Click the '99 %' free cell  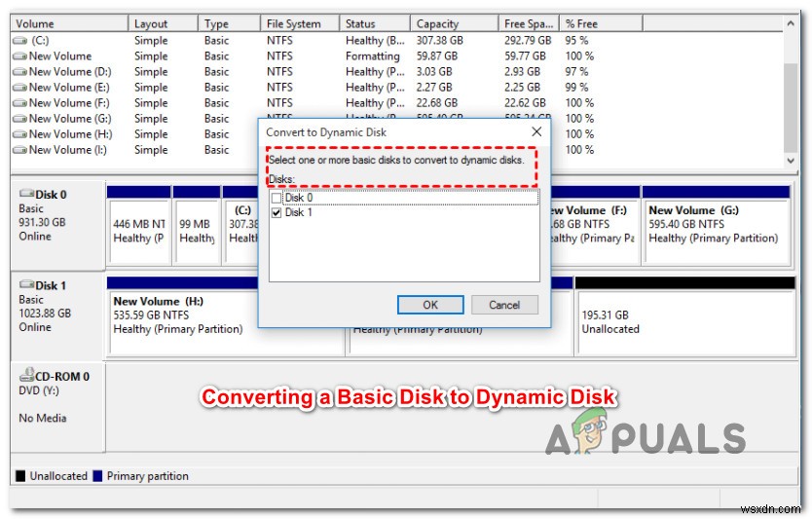(x=577, y=87)
